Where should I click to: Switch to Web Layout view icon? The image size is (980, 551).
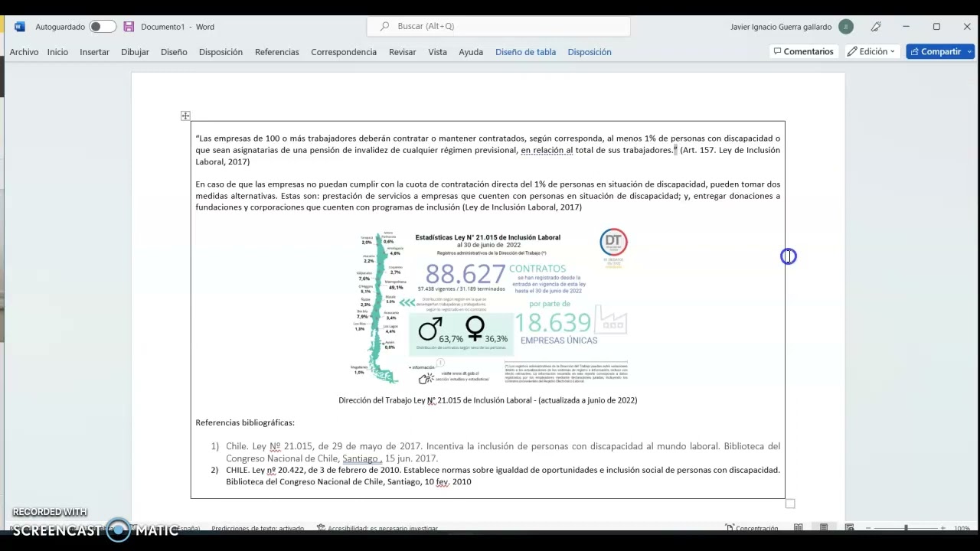point(849,528)
